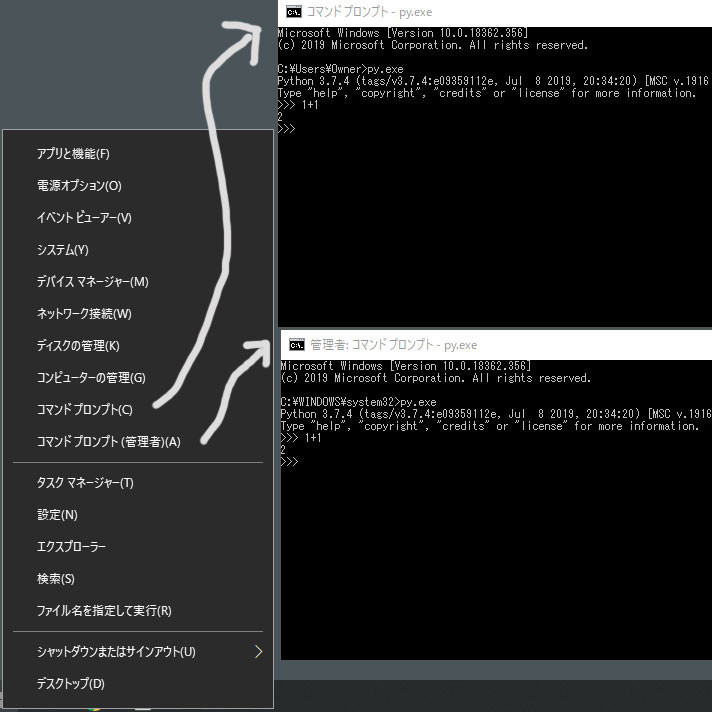This screenshot has height=712, width=712.
Task: Select 電源オプション(O) menu entry
Action: point(138,186)
